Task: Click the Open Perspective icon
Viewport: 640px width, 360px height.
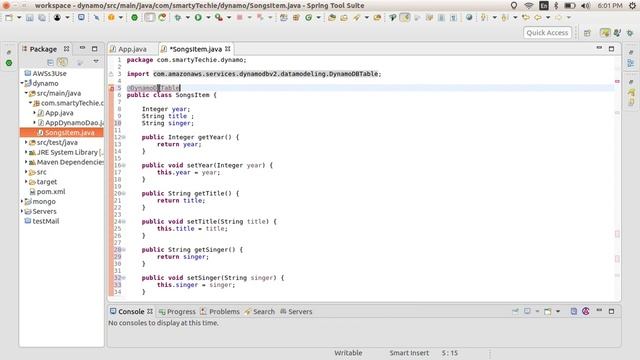Action: click(587, 33)
